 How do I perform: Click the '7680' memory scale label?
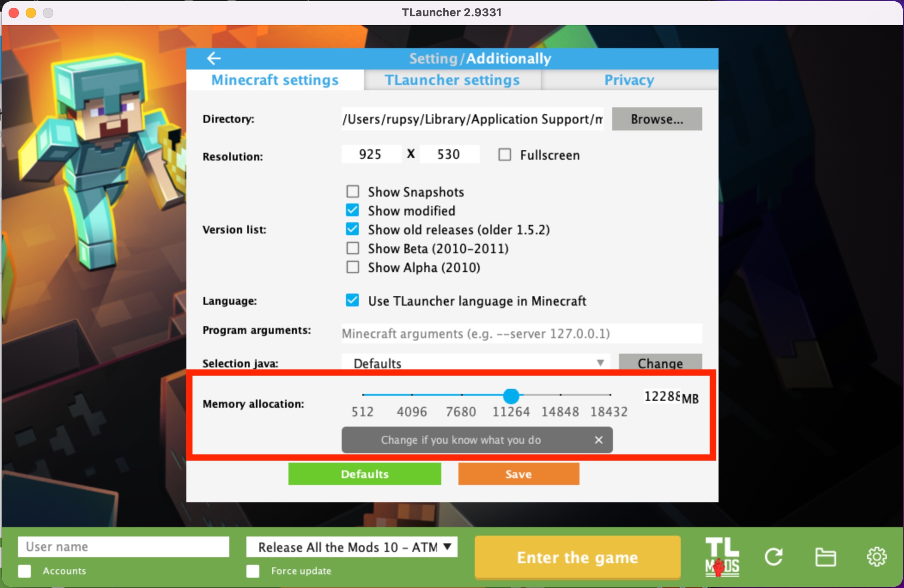point(461,412)
